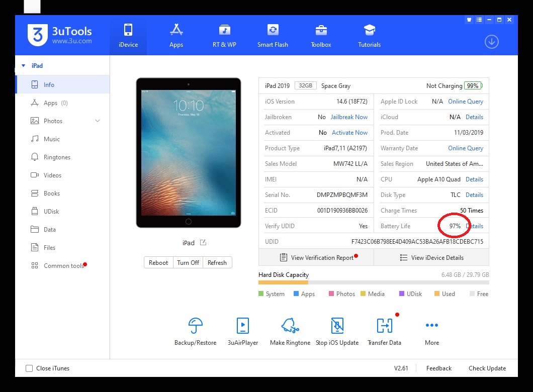Open the RT & WP tab
This screenshot has width=533, height=392.
pos(224,35)
